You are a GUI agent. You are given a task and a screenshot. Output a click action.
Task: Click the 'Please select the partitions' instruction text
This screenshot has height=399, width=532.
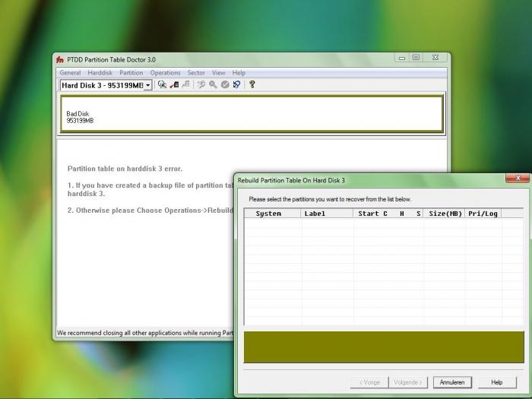click(330, 199)
